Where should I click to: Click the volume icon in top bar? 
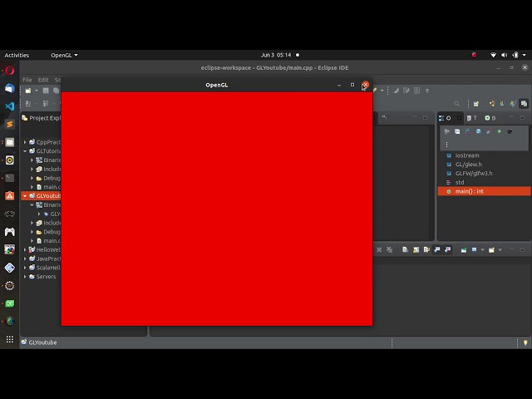click(505, 55)
